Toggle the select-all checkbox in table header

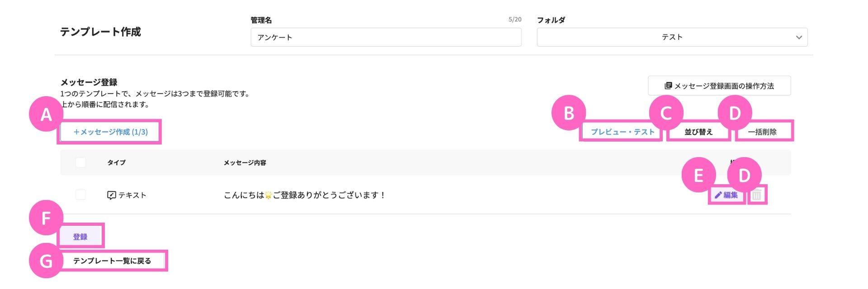tap(80, 163)
